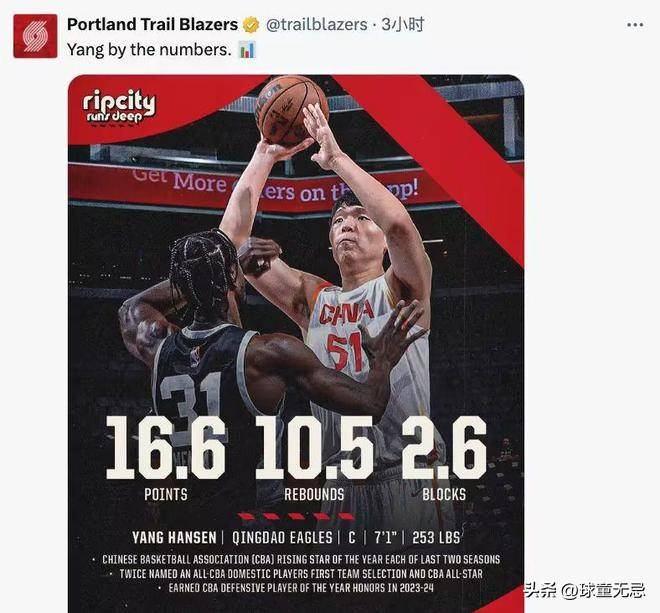Click the Portland Trail Blazers display name

tap(152, 24)
